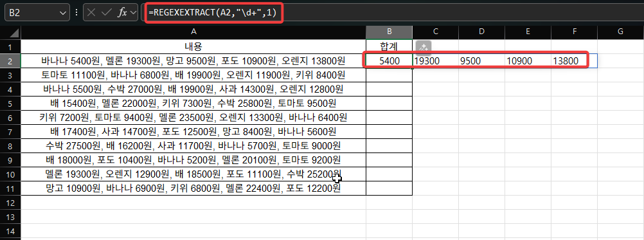Click the 합계 header cell
Screen dimensions: 644x240
point(389,46)
